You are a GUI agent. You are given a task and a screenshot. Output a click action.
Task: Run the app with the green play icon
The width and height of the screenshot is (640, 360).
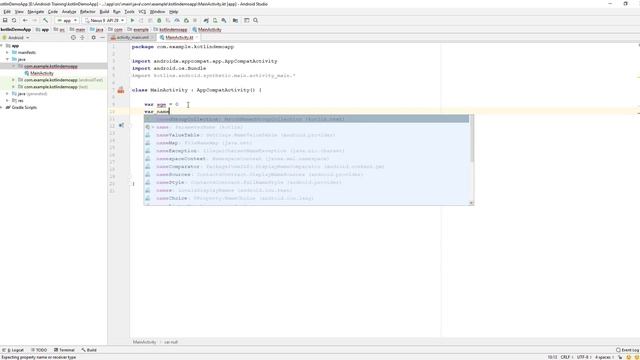coord(132,20)
